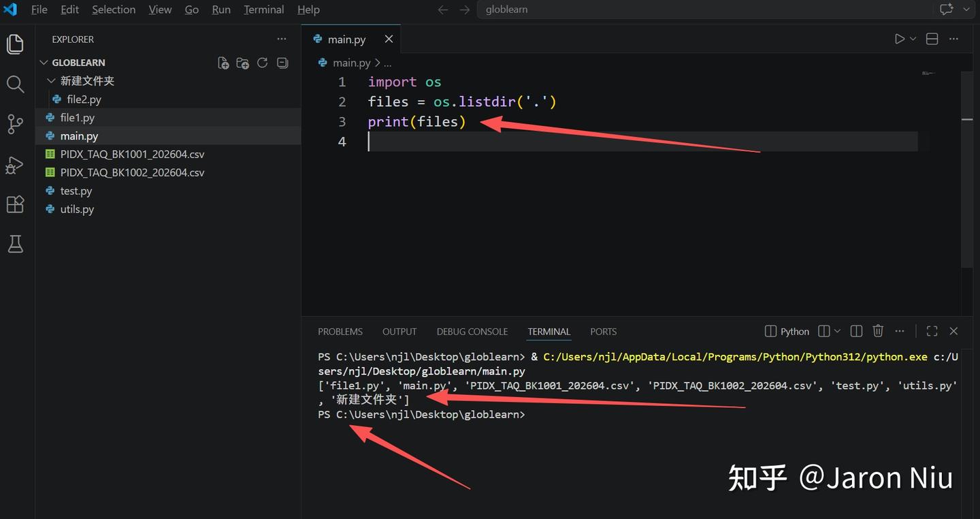This screenshot has width=980, height=519.
Task: Click the globlearn command center search box
Action: pyautogui.click(x=704, y=10)
